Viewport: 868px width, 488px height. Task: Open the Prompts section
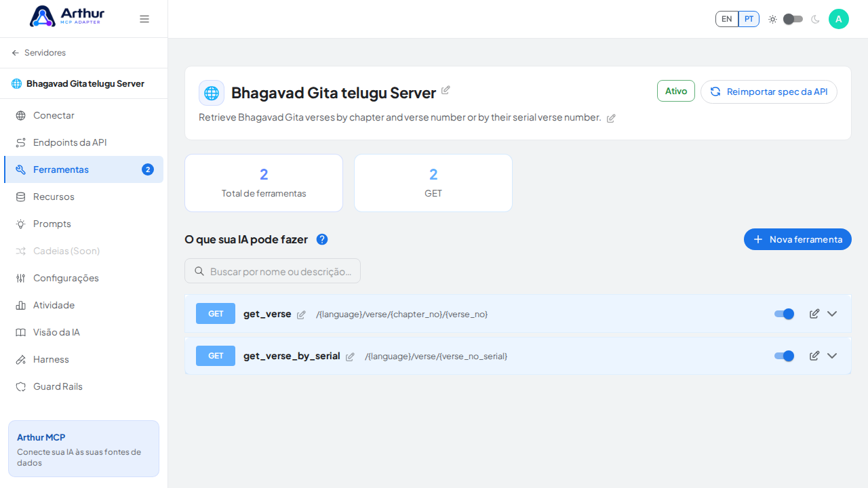tap(83, 224)
